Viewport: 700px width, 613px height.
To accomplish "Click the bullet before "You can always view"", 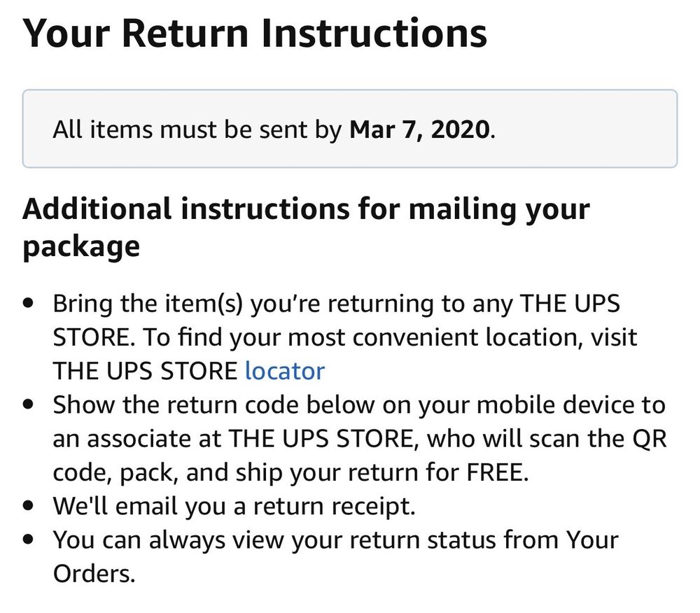I will point(29,541).
